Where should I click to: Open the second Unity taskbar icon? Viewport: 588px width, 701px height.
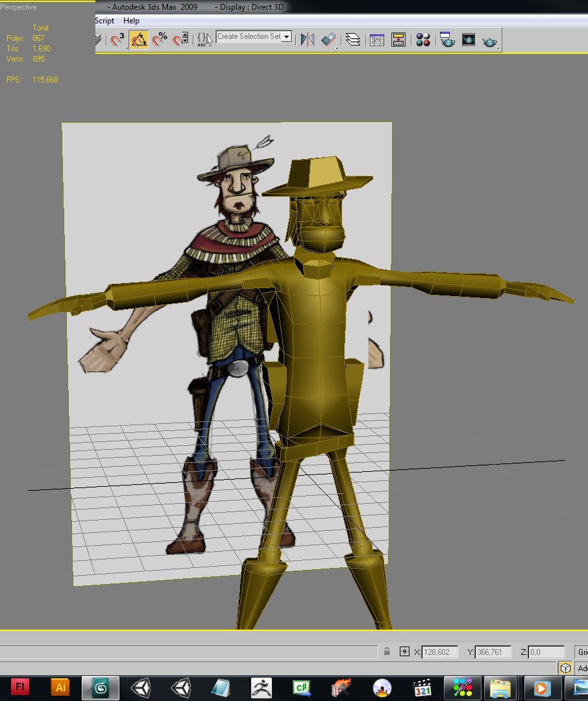(x=182, y=687)
